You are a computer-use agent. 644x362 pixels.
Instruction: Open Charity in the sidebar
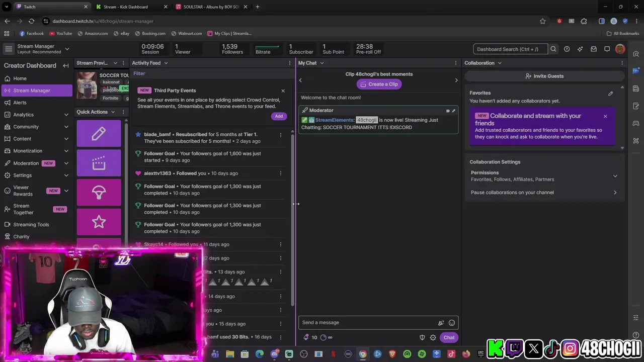tap(36, 237)
